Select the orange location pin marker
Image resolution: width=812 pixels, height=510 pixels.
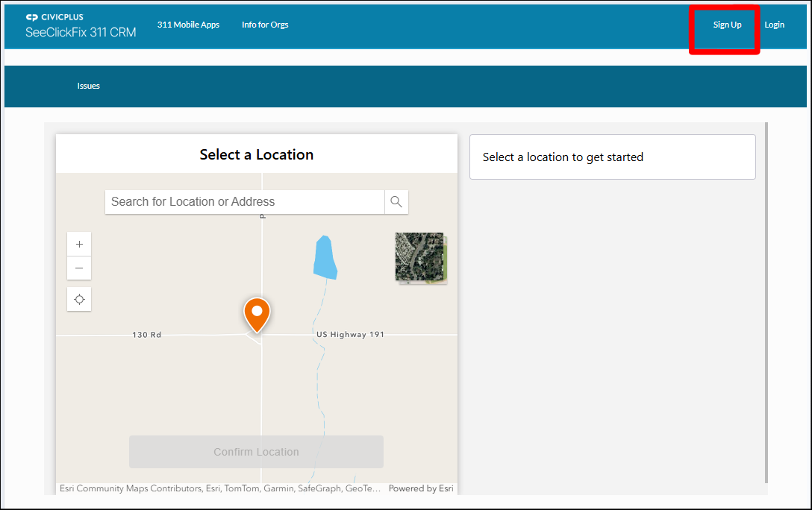pyautogui.click(x=257, y=315)
